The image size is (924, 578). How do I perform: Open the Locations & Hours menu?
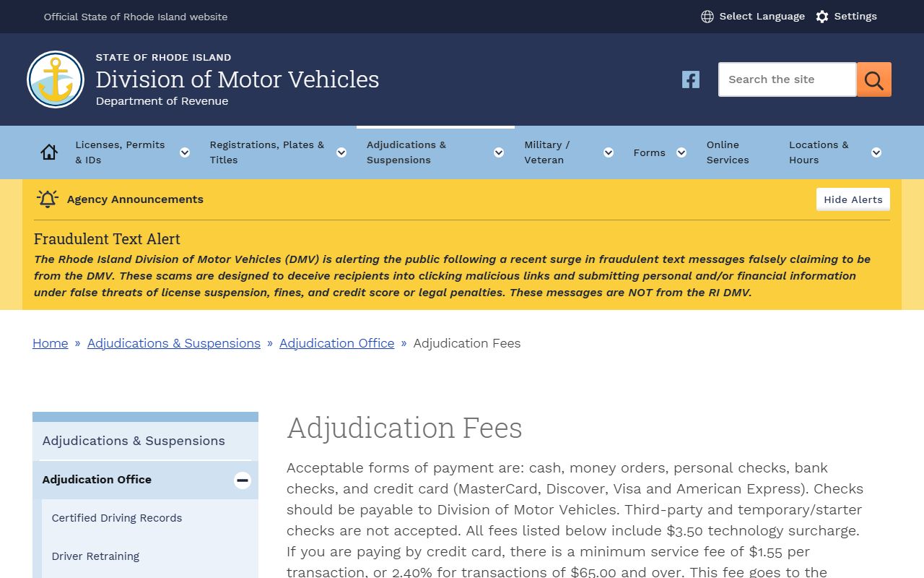coord(819,152)
